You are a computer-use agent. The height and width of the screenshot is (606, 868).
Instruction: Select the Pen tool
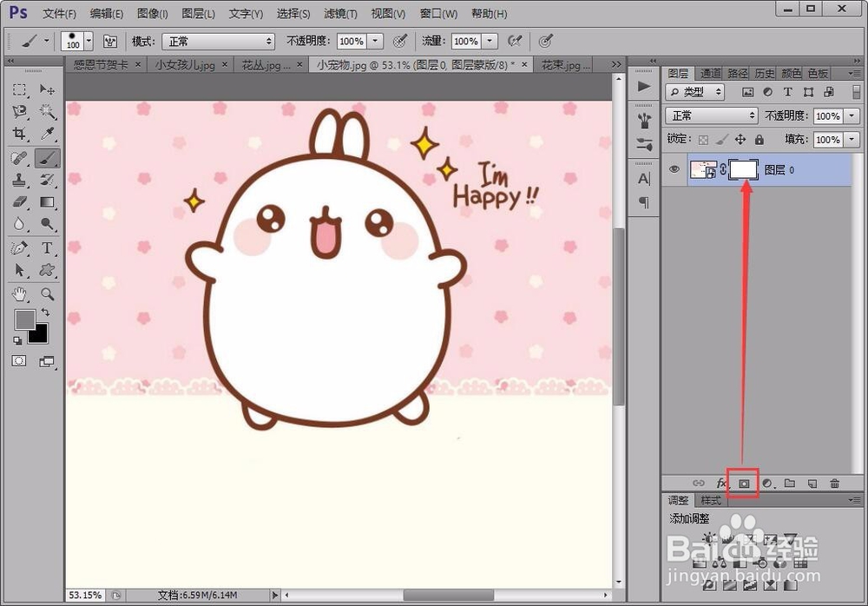tap(19, 248)
